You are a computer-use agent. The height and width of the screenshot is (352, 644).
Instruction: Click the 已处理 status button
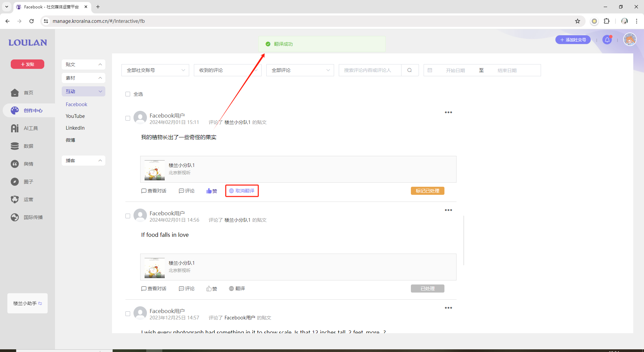[428, 289]
